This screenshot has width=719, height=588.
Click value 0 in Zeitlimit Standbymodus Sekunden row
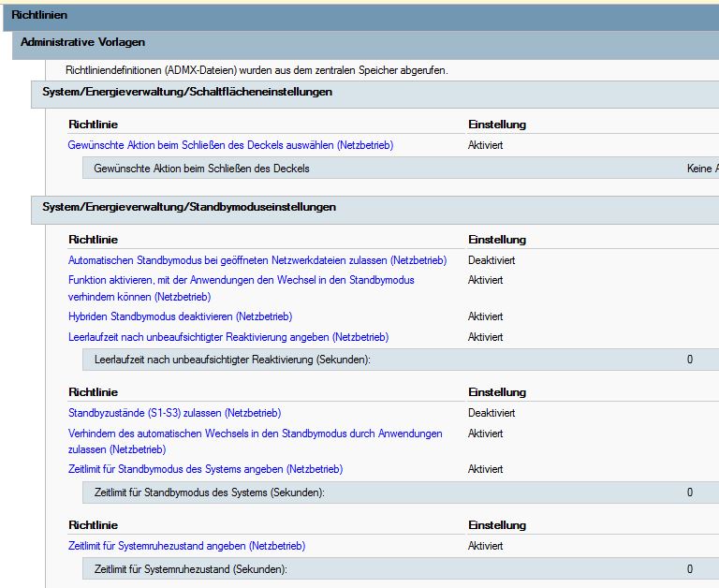[690, 492]
